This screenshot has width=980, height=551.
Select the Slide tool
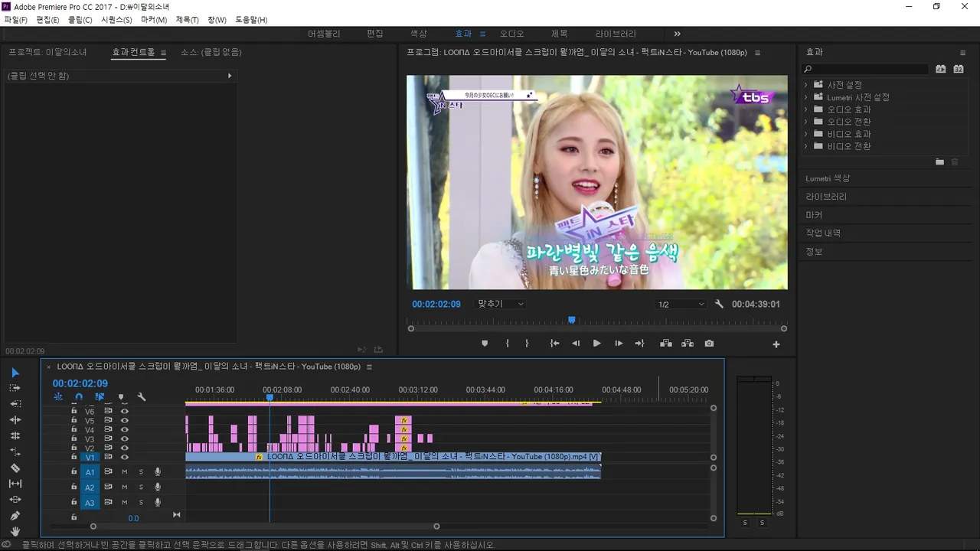[15, 500]
